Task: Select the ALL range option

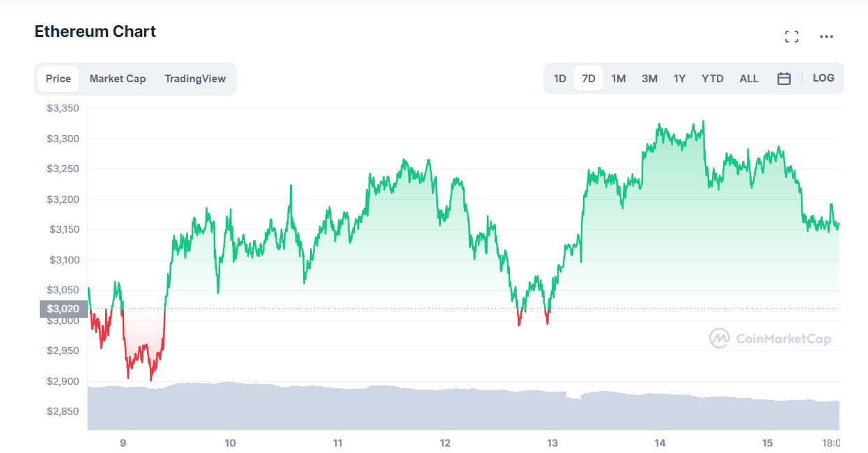Action: coord(749,78)
